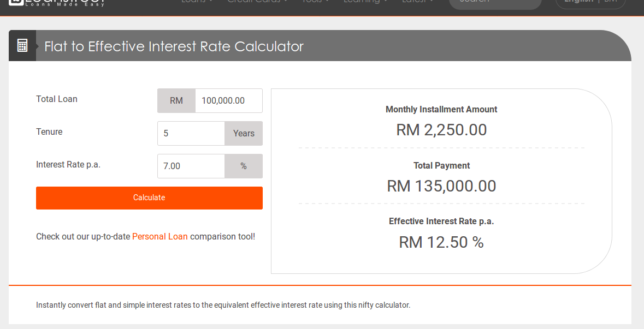
Task: Focus the Tenure input field
Action: [191, 134]
